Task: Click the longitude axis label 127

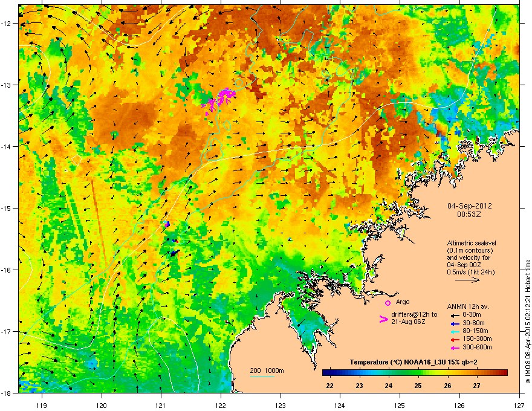Action: click(x=519, y=405)
